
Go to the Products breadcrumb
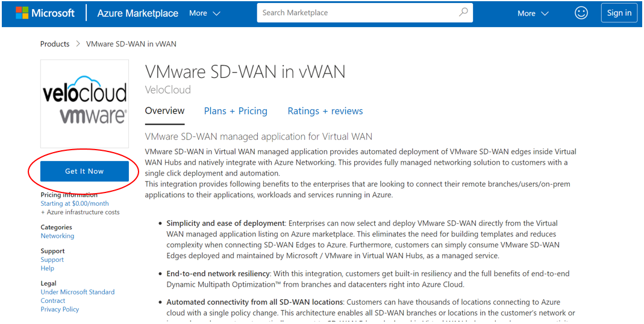[x=55, y=44]
